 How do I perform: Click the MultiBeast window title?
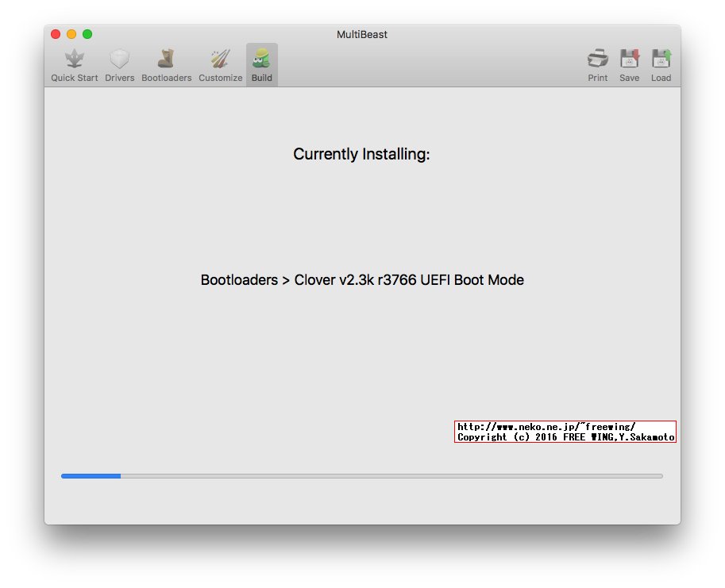point(362,34)
